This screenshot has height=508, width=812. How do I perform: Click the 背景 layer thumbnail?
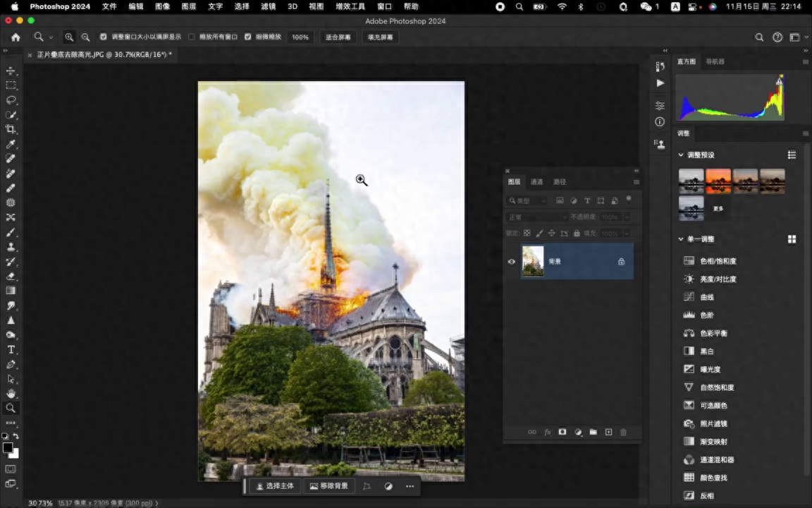pyautogui.click(x=533, y=261)
